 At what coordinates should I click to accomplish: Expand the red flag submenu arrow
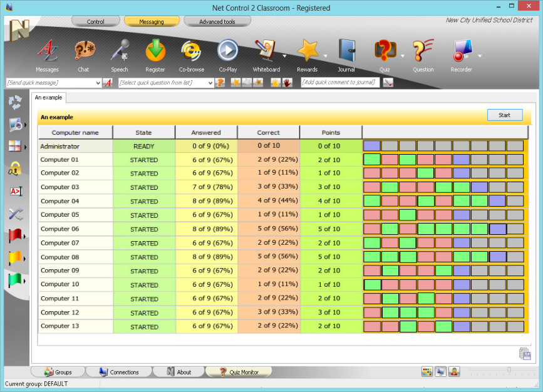click(25, 237)
